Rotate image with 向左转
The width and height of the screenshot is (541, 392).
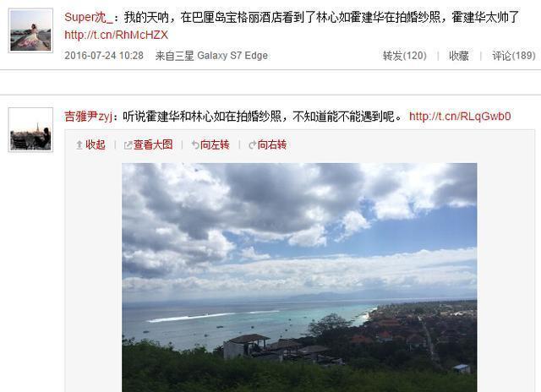click(x=215, y=144)
